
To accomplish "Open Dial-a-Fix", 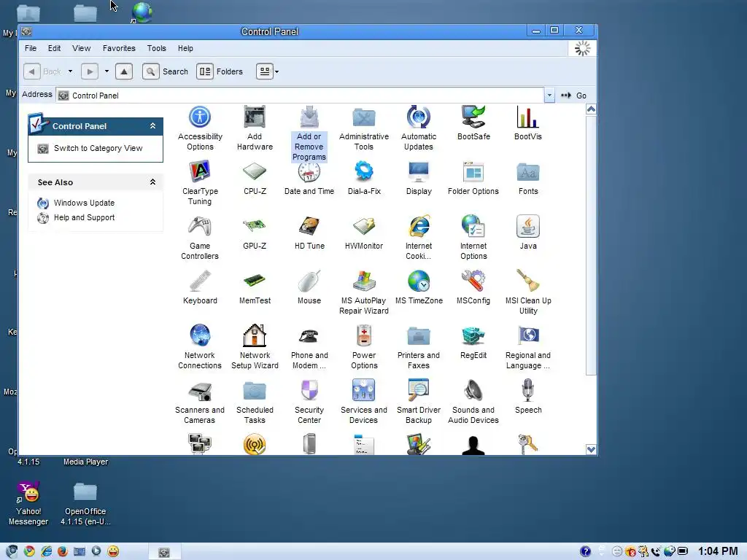I will pos(363,178).
